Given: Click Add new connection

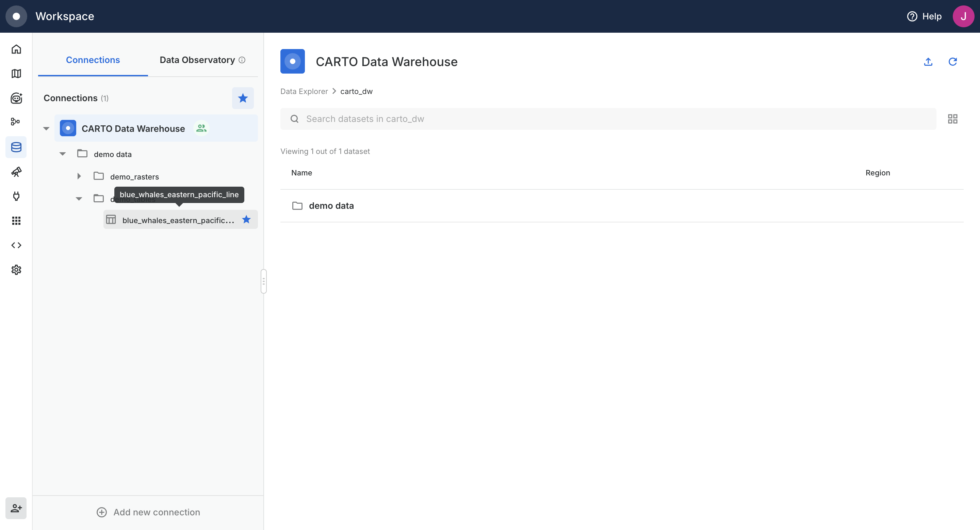Looking at the screenshot, I should (x=148, y=512).
